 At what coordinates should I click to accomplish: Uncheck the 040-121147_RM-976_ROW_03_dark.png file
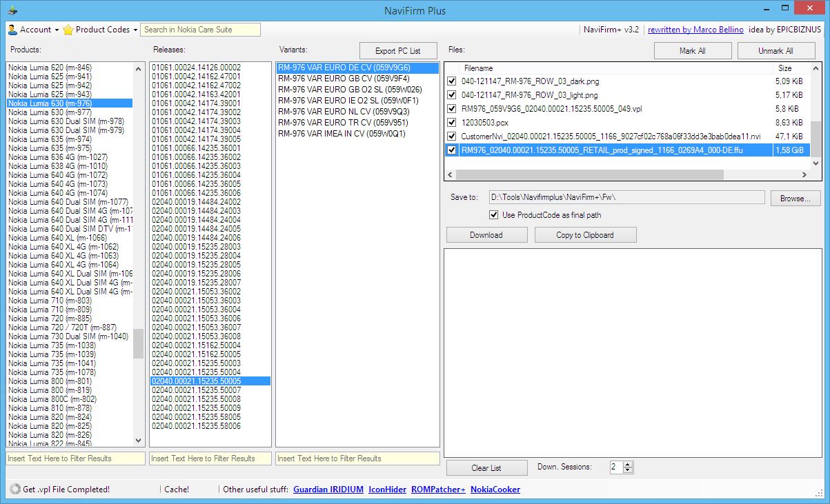point(452,81)
